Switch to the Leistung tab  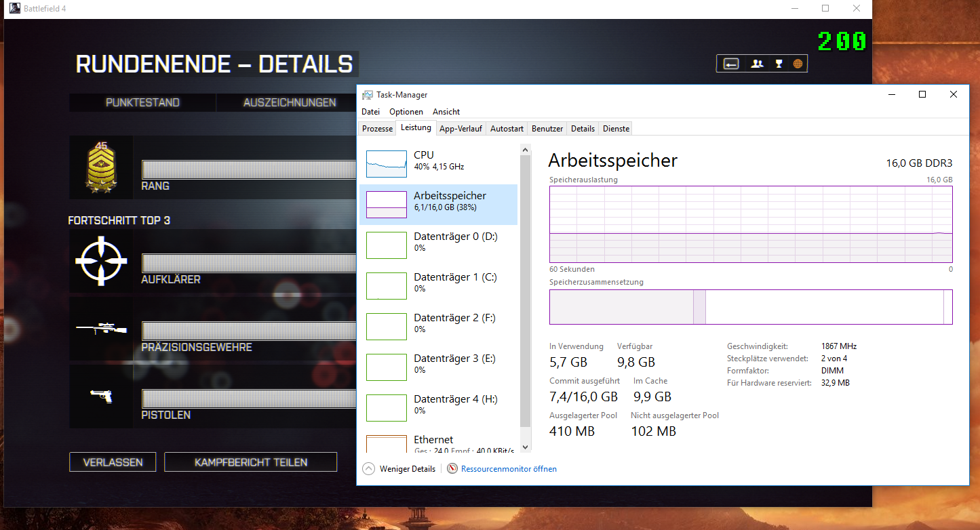[416, 127]
